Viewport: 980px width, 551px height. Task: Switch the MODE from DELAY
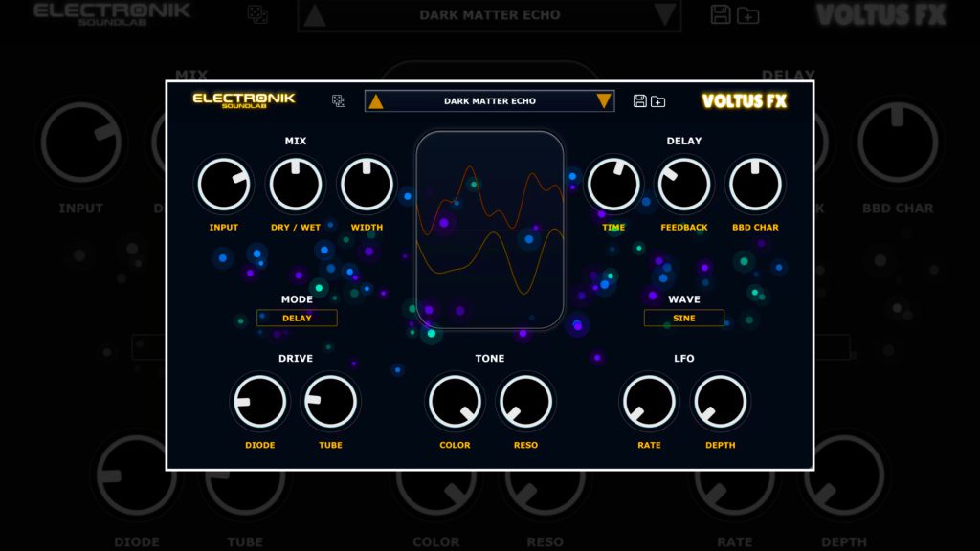coord(297,318)
